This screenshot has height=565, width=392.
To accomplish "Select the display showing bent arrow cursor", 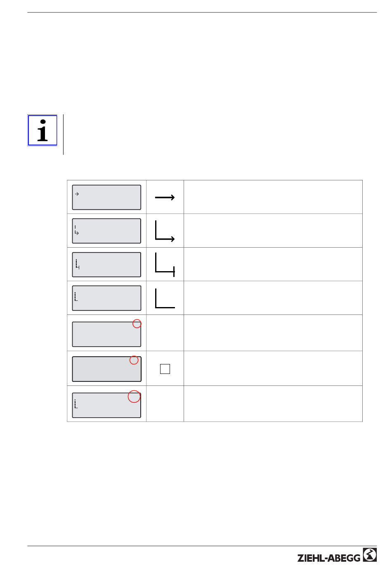I will (106, 231).
